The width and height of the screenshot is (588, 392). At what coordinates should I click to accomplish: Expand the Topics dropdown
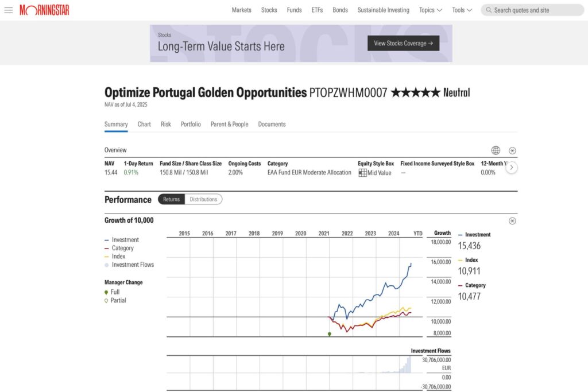coord(430,10)
